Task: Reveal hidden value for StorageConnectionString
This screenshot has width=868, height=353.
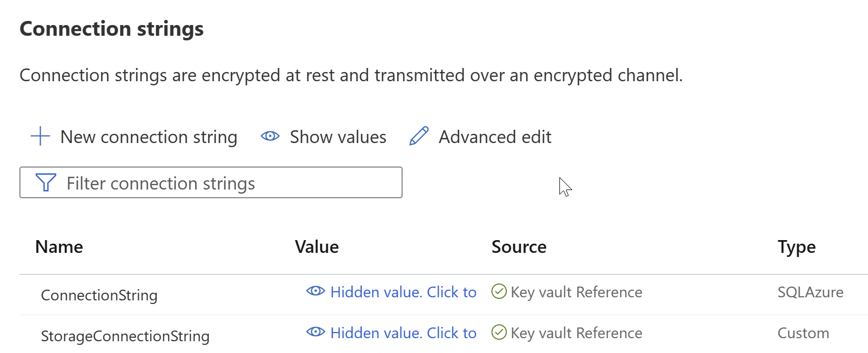Action: [391, 333]
